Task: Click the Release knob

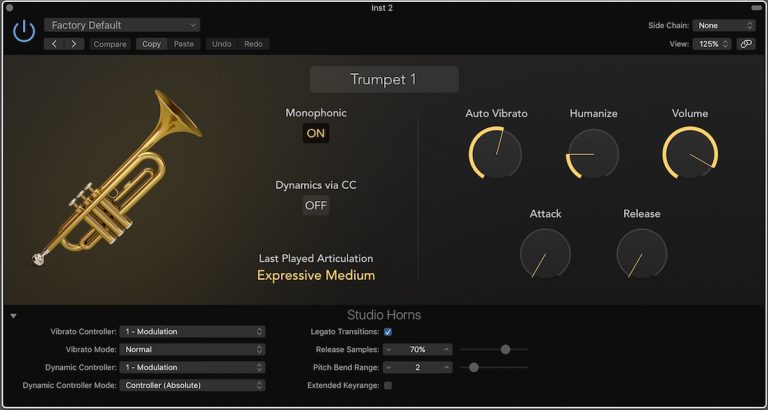Action: [x=642, y=254]
